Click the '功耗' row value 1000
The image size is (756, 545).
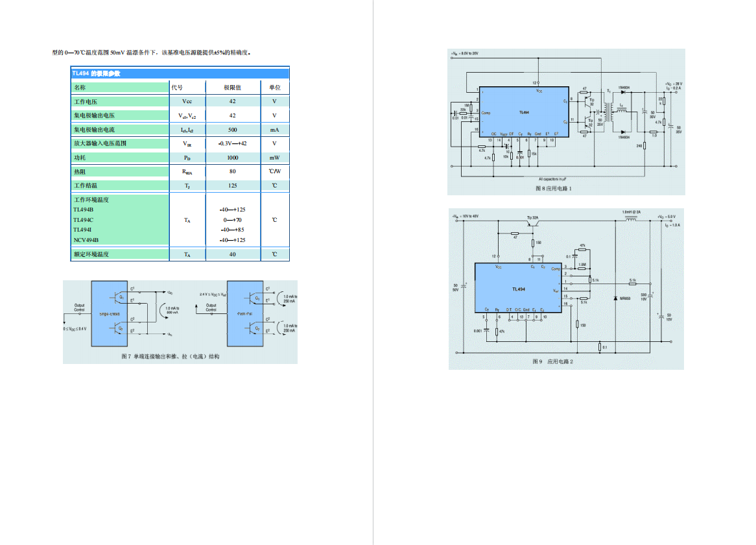pyautogui.click(x=232, y=158)
